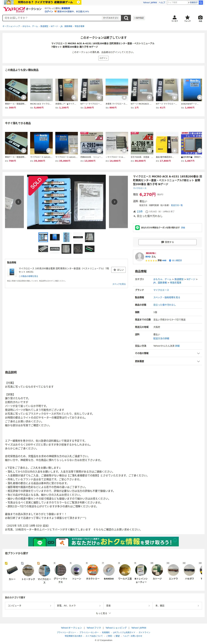Click 鉄道模型 breadcrumb

tap(44, 26)
